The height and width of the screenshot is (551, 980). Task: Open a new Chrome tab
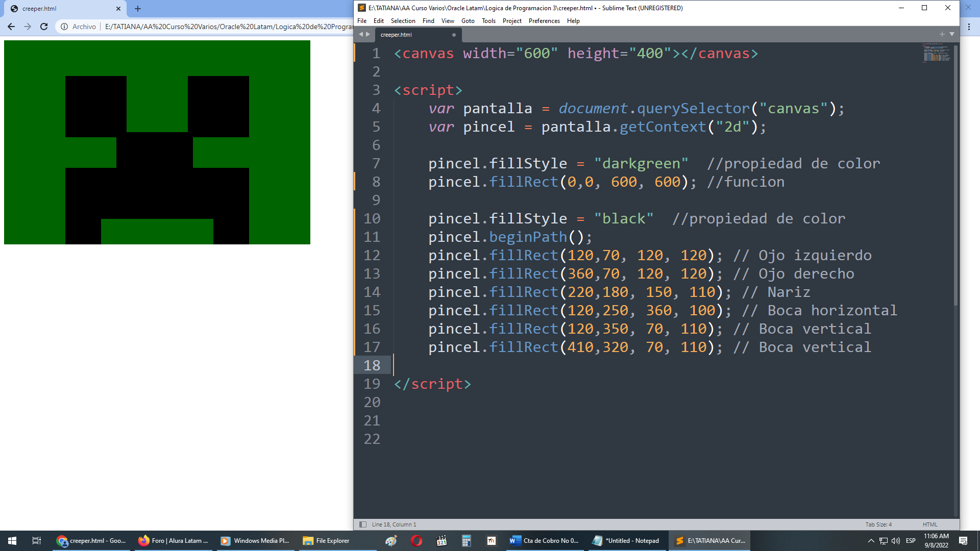(x=138, y=9)
